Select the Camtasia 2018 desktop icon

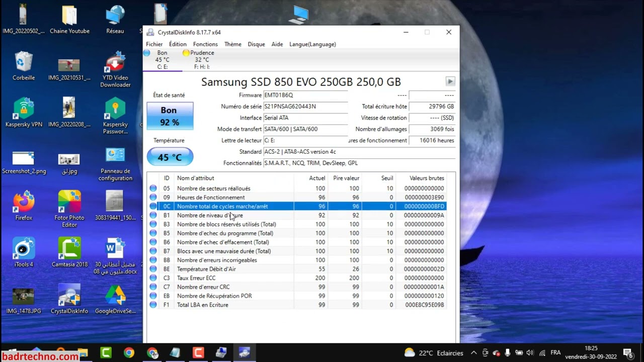pos(69,252)
